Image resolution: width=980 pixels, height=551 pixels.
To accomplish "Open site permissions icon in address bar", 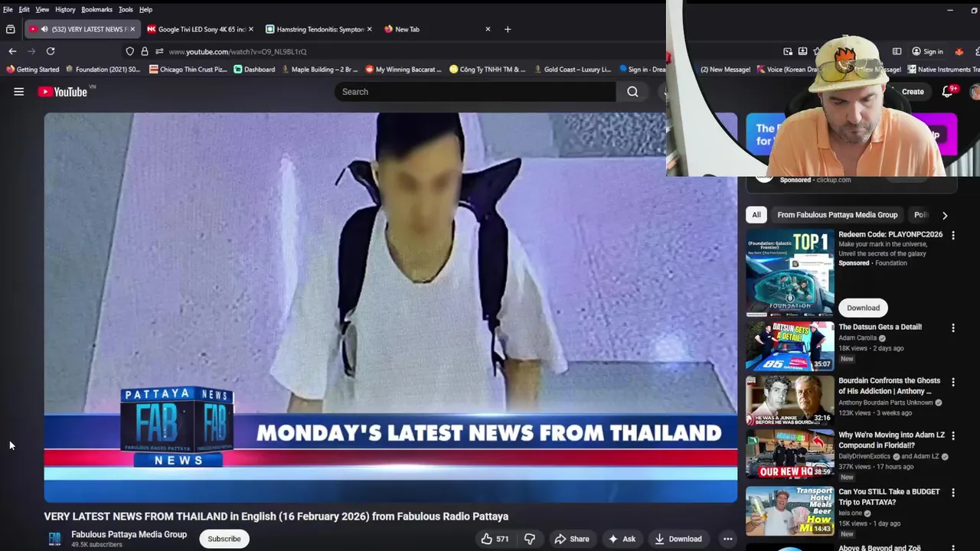I will tap(158, 51).
